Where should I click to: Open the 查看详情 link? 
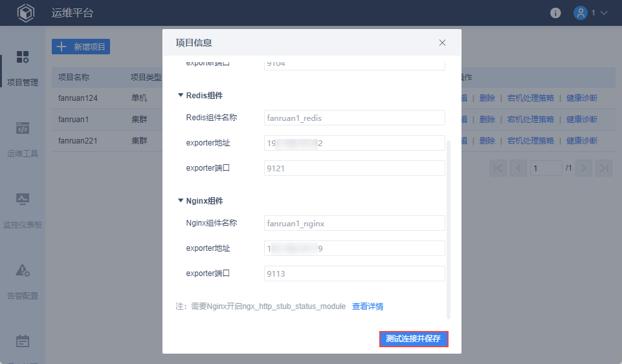click(x=368, y=306)
